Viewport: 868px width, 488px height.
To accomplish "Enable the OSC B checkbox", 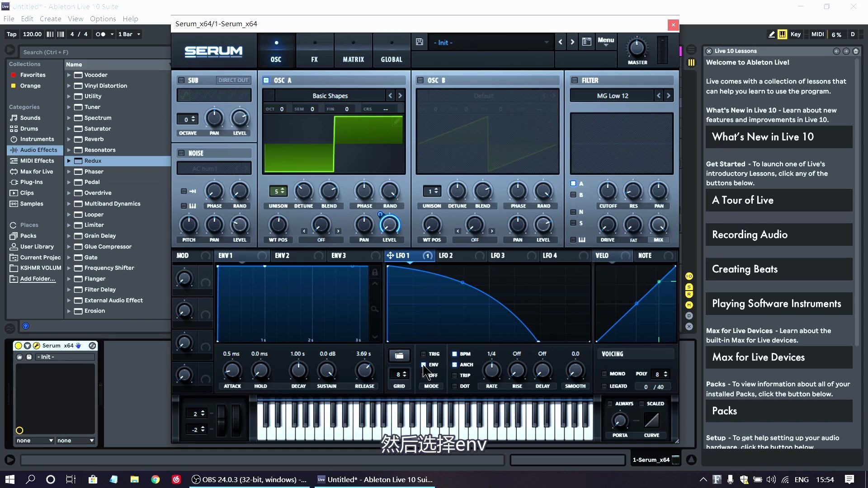I will pyautogui.click(x=420, y=80).
